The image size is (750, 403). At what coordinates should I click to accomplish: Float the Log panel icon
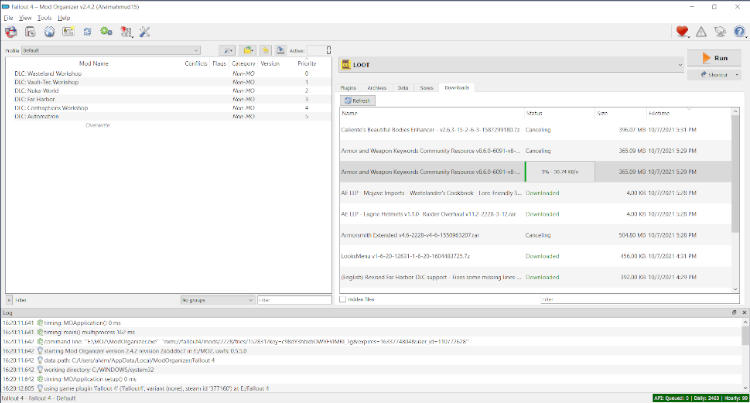tap(734, 312)
